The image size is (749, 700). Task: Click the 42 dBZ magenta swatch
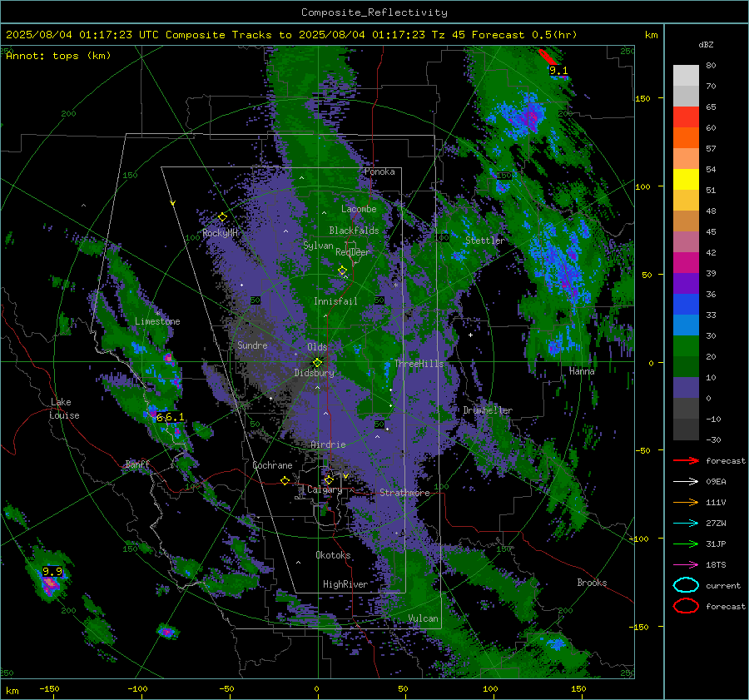click(x=686, y=262)
